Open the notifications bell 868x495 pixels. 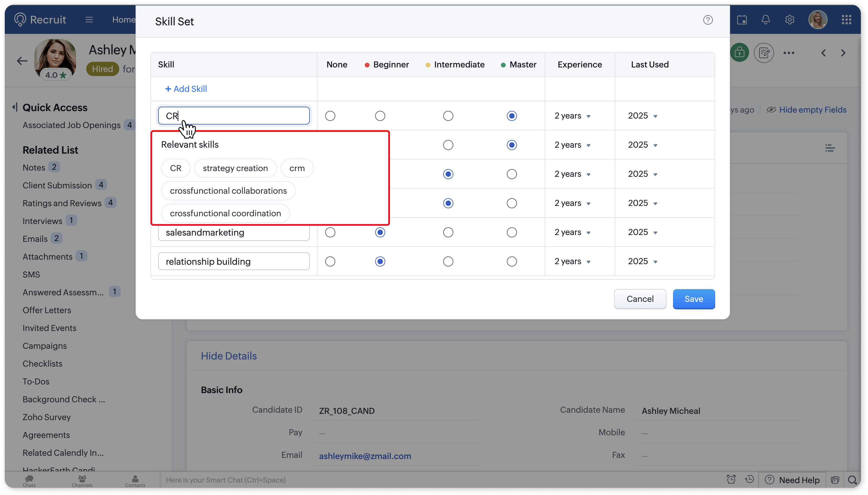click(765, 20)
